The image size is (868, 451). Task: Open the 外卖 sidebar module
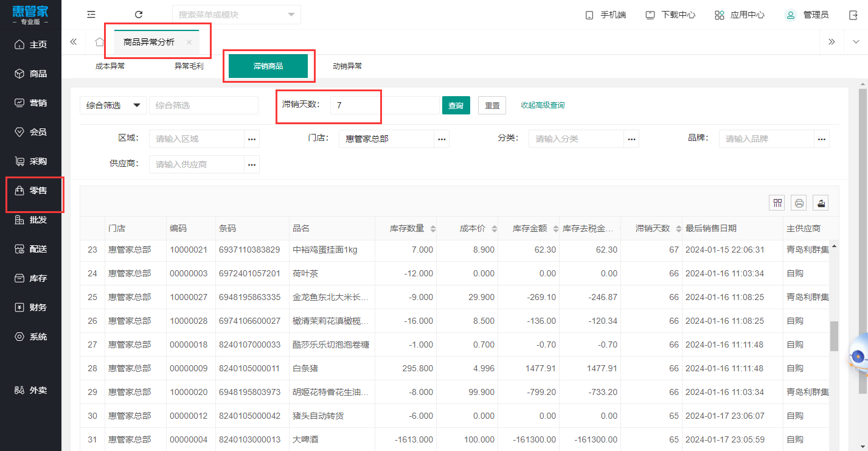[30, 390]
